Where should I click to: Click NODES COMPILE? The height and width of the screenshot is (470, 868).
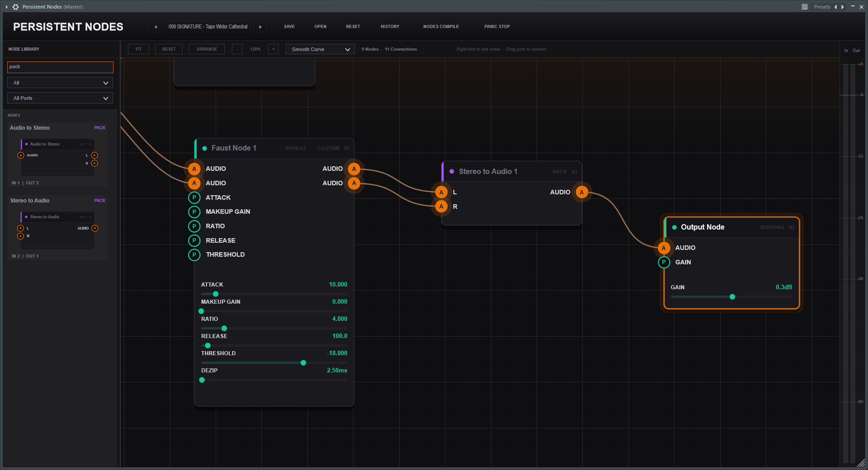click(441, 27)
